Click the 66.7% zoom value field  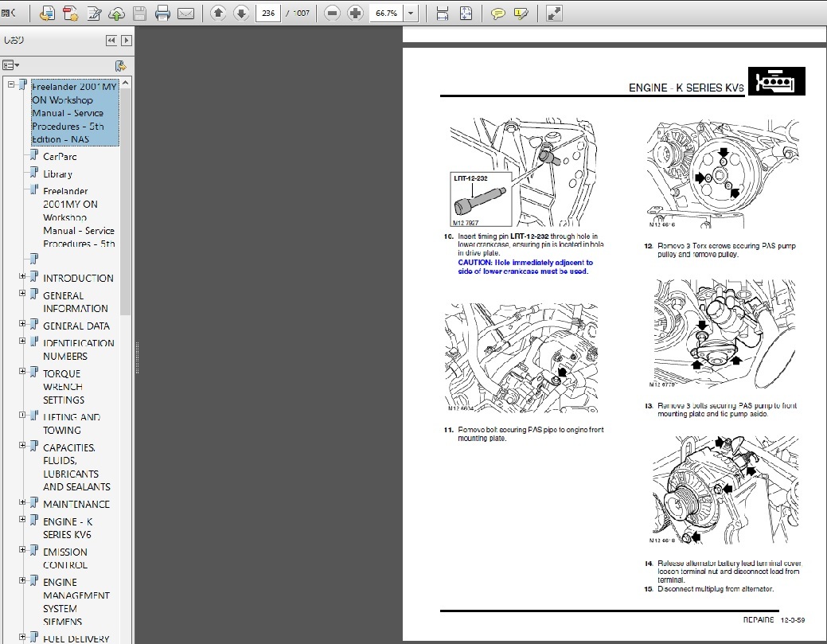387,14
